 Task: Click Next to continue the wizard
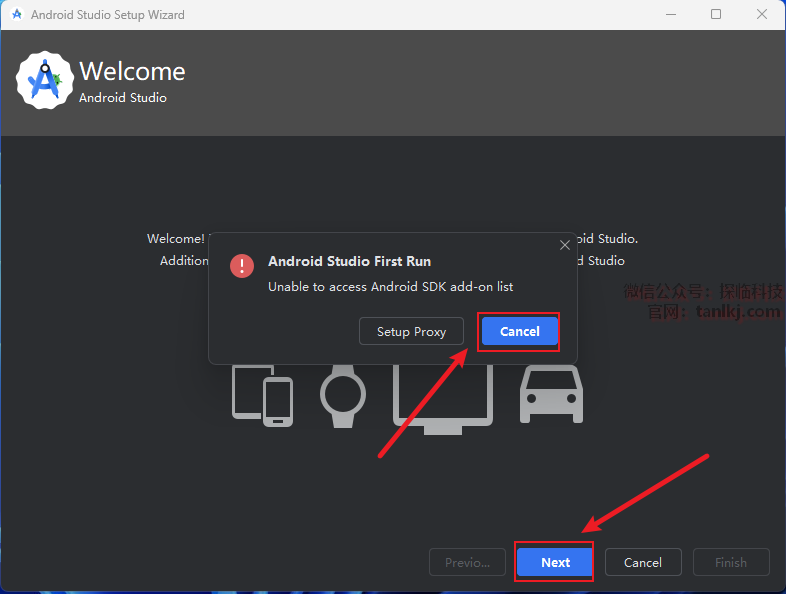click(x=555, y=562)
